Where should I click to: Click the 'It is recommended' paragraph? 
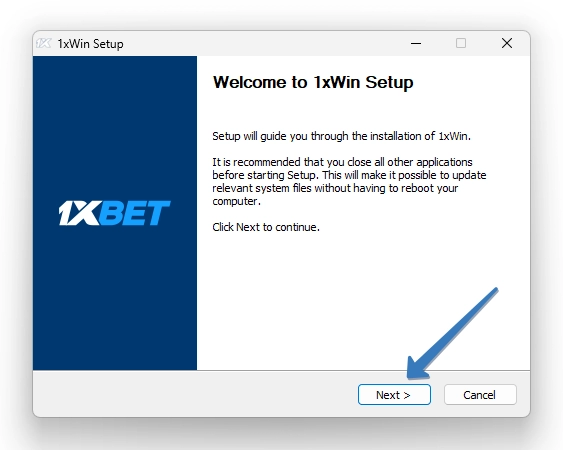[349, 181]
